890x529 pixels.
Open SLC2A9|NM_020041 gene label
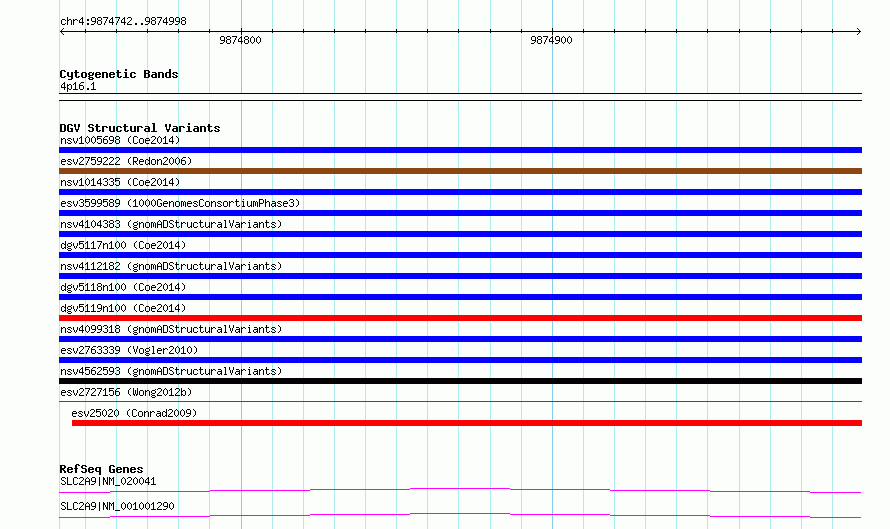pyautogui.click(x=108, y=481)
